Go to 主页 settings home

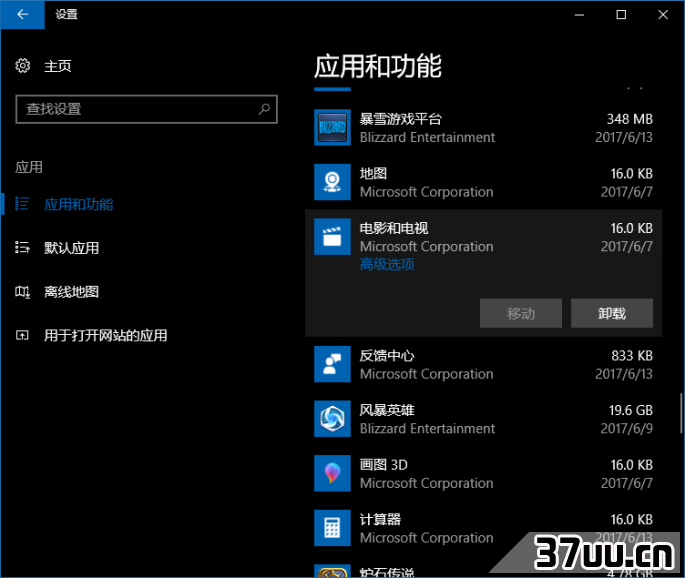point(58,66)
